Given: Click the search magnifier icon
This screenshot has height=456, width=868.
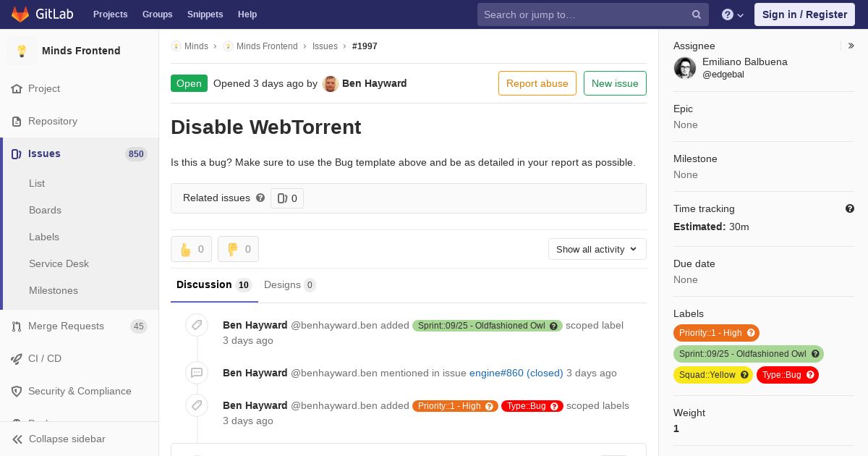Looking at the screenshot, I should click(697, 14).
